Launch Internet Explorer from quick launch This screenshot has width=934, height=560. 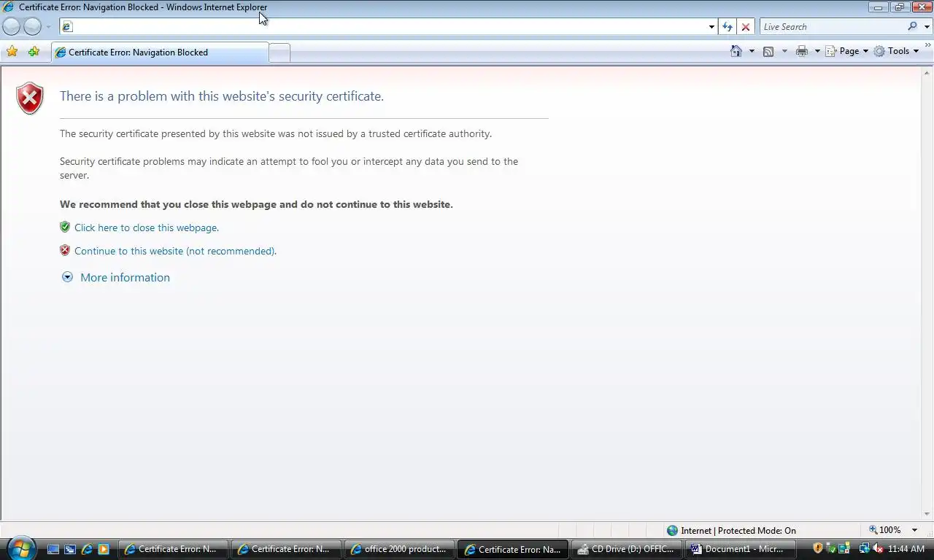pyautogui.click(x=87, y=549)
